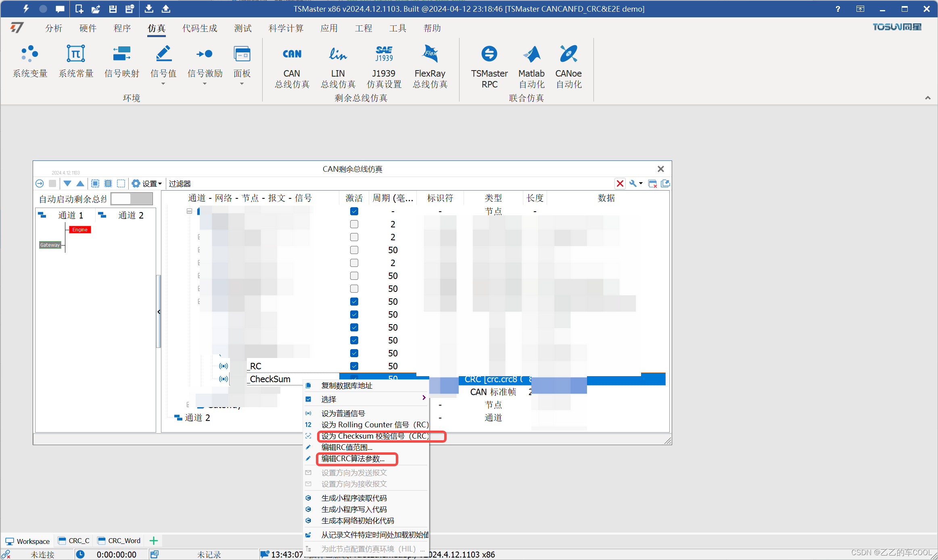Open J1939 simulation settings

(x=384, y=67)
